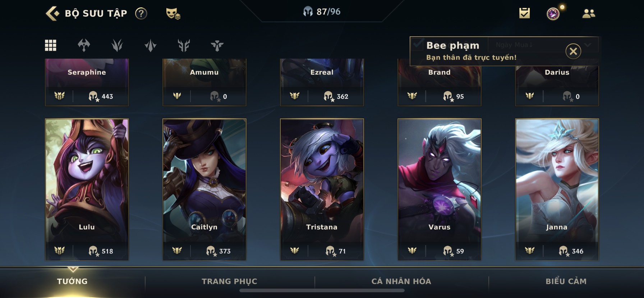
Task: Toggle the fifth role filter icon
Action: 184,45
